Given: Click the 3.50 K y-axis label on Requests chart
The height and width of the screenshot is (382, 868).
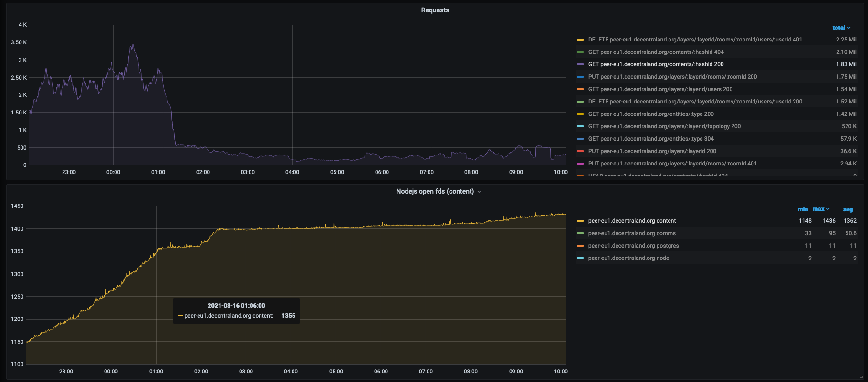Looking at the screenshot, I should pos(19,42).
